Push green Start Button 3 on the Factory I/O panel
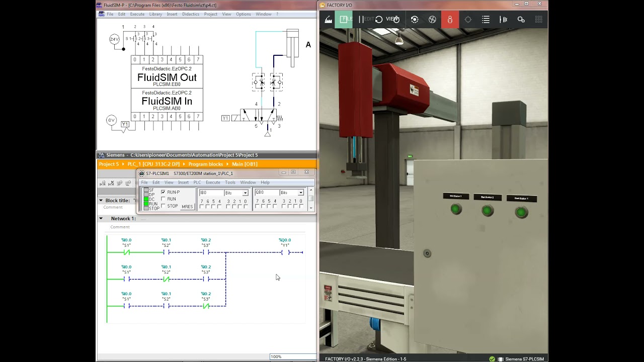 point(456,209)
